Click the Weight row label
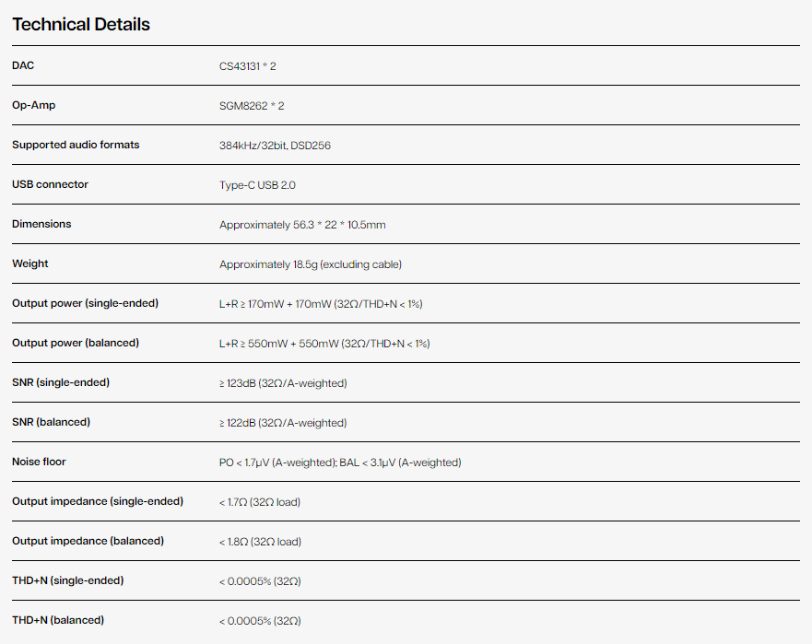812x644 pixels. point(29,263)
